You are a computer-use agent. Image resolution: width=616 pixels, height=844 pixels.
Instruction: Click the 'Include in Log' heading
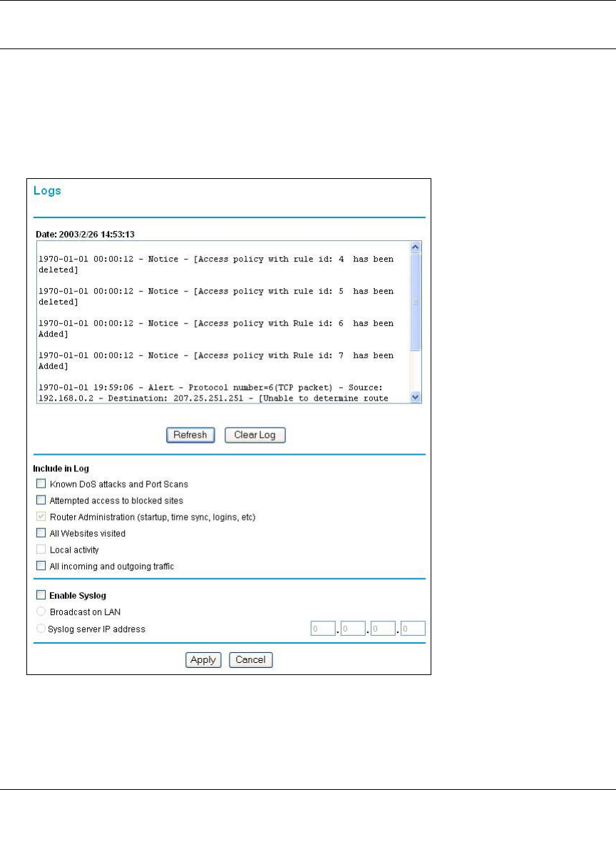point(61,468)
